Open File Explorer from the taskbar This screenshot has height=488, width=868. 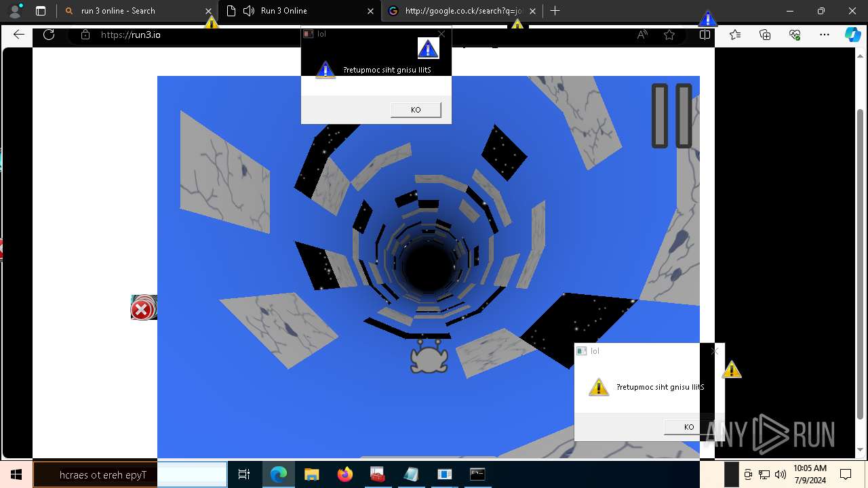tap(311, 474)
